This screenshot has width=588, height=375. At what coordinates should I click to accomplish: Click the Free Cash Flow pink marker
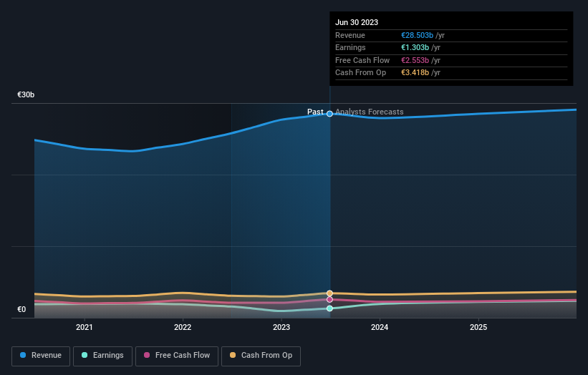click(x=329, y=299)
